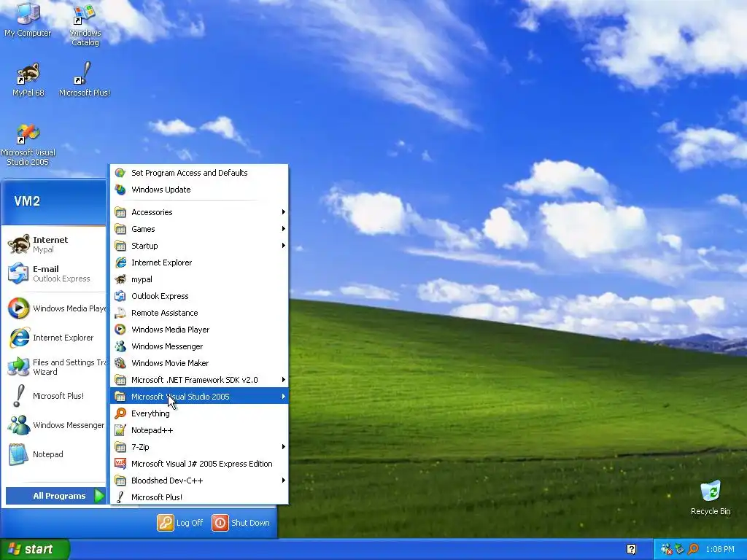Open My Computer desktop icon
The height and width of the screenshot is (560, 747).
(28, 20)
